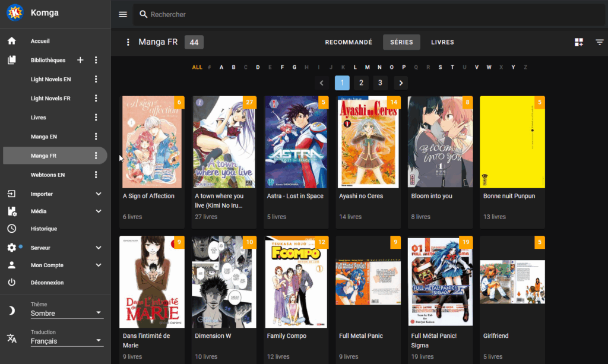This screenshot has width=608, height=364.
Task: Open Bloom into you cover
Action: pyautogui.click(x=441, y=142)
